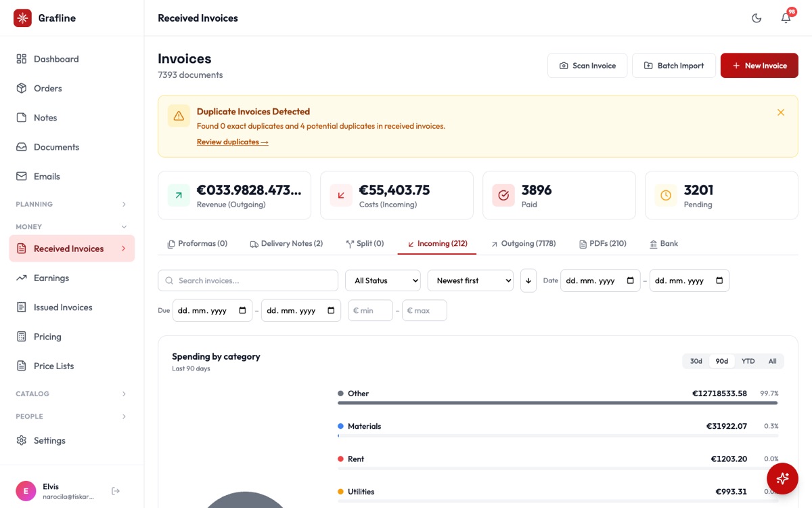
Task: Open Notes in sidebar
Action: [72, 118]
